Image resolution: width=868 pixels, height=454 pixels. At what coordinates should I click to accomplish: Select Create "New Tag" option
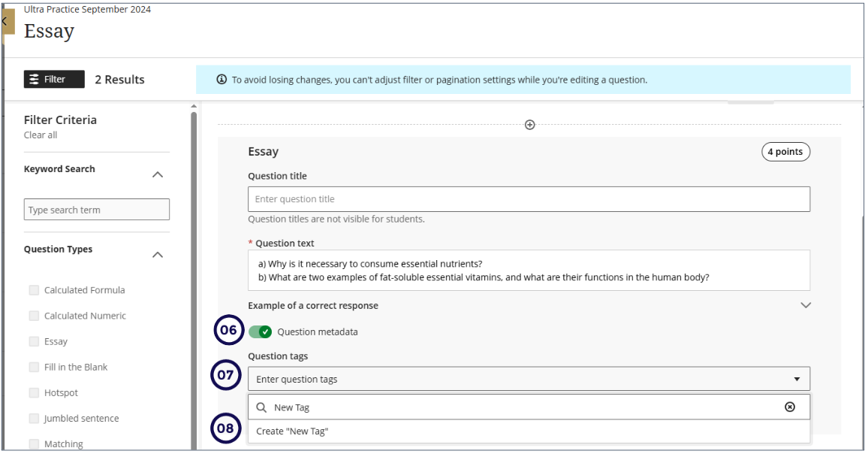coord(293,431)
